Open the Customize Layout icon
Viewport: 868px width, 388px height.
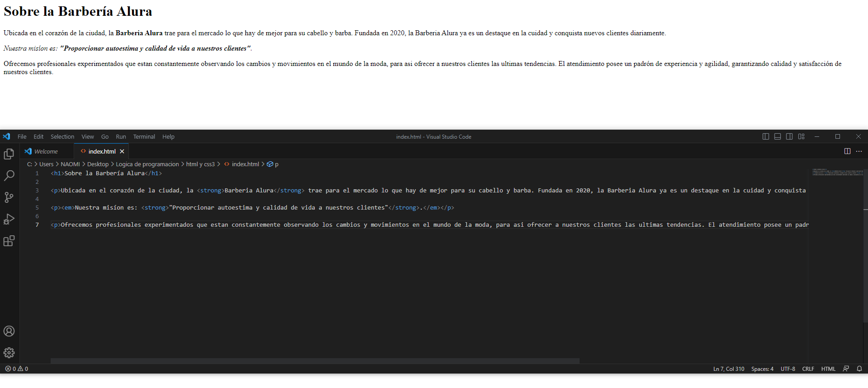(x=802, y=136)
